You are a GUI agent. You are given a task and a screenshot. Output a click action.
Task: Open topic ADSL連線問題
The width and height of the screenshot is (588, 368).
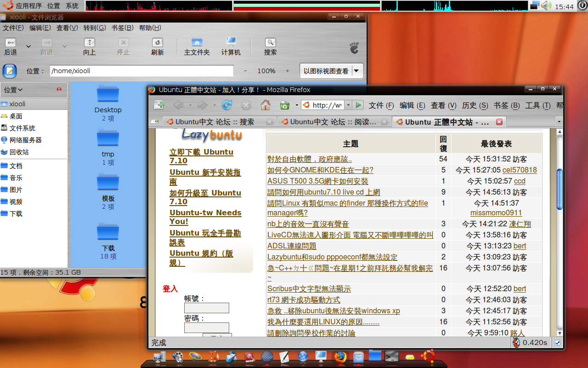tap(292, 246)
